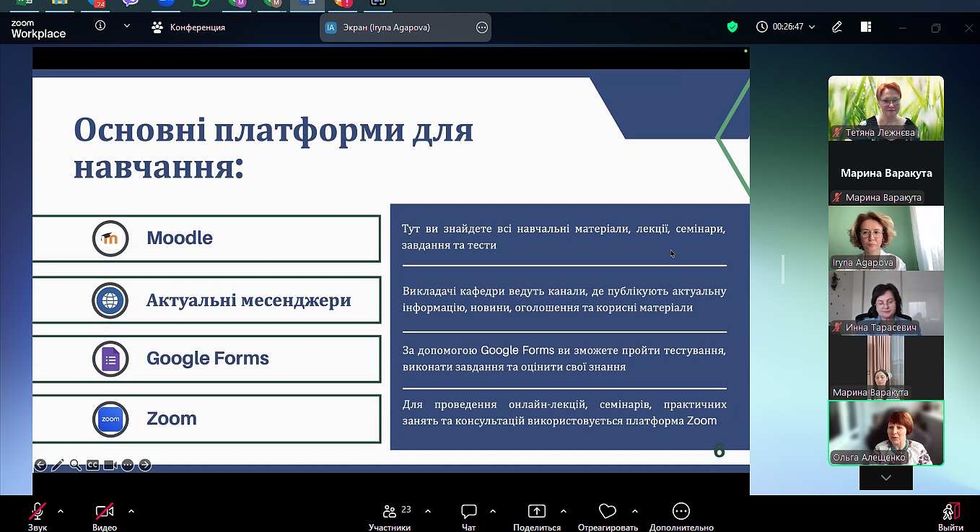
Task: Expand chat options arrow beside Чат
Action: pyautogui.click(x=493, y=511)
